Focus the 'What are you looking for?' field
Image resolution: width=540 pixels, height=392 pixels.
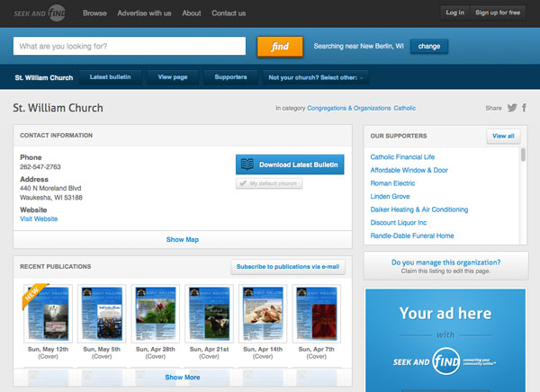(130, 46)
